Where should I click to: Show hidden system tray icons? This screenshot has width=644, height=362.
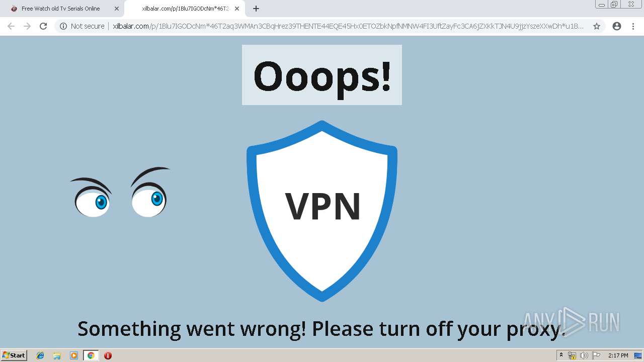(x=561, y=355)
